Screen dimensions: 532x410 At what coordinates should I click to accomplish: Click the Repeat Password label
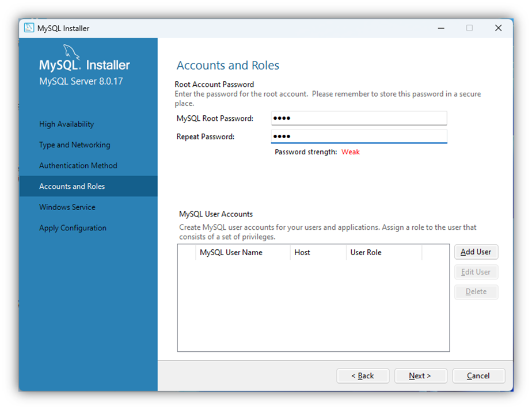coord(206,137)
